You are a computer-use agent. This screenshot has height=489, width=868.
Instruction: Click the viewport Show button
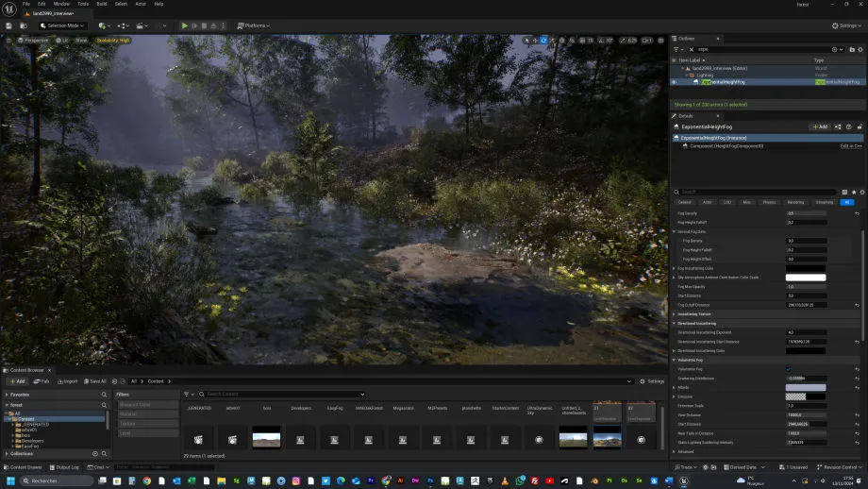[81, 41]
